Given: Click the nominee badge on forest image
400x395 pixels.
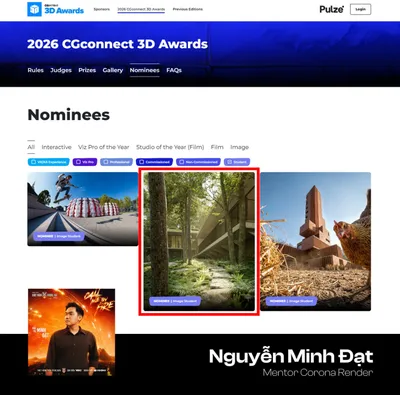Looking at the screenshot, I should pyautogui.click(x=175, y=301).
